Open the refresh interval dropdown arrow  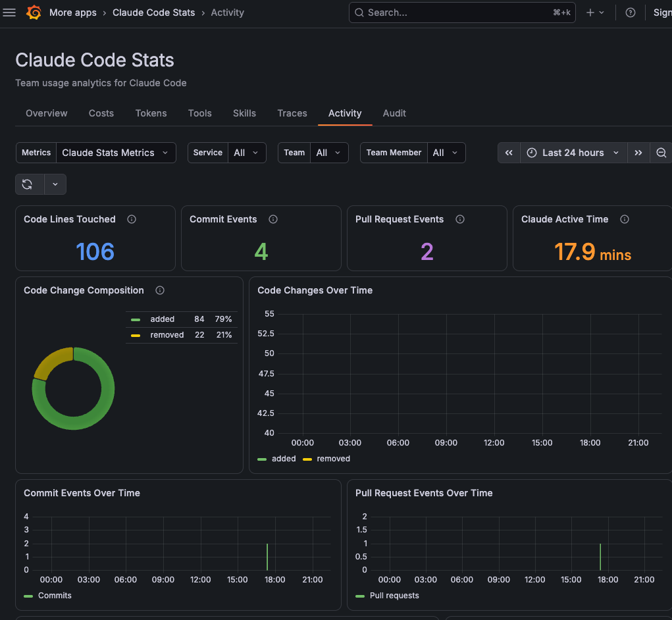[55, 184]
